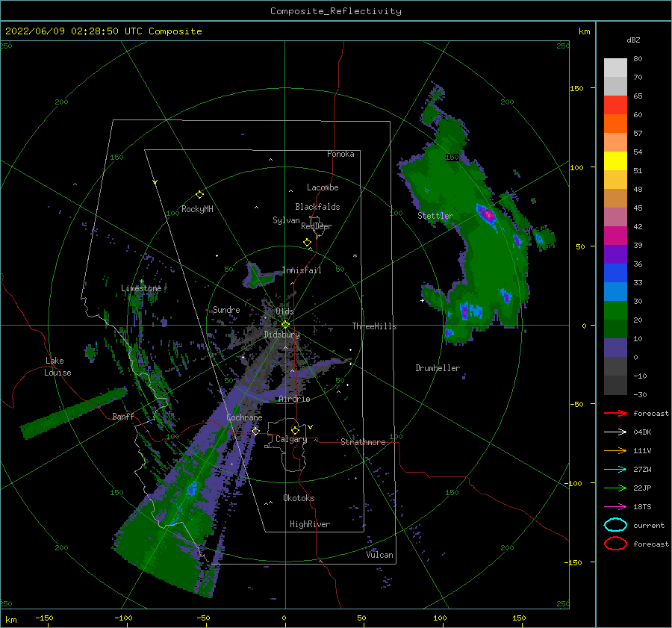Click the Lacombe city label
Image resolution: width=672 pixels, height=628 pixels.
point(323,187)
